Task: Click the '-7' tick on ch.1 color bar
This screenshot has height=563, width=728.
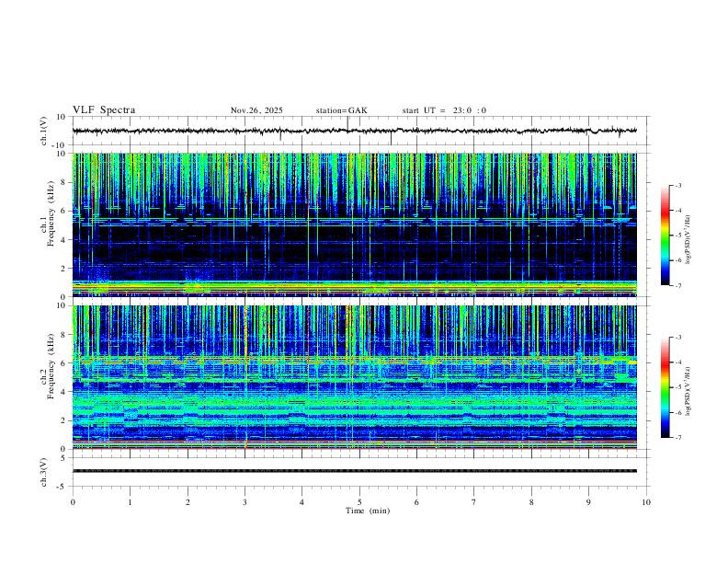Action: tap(678, 286)
